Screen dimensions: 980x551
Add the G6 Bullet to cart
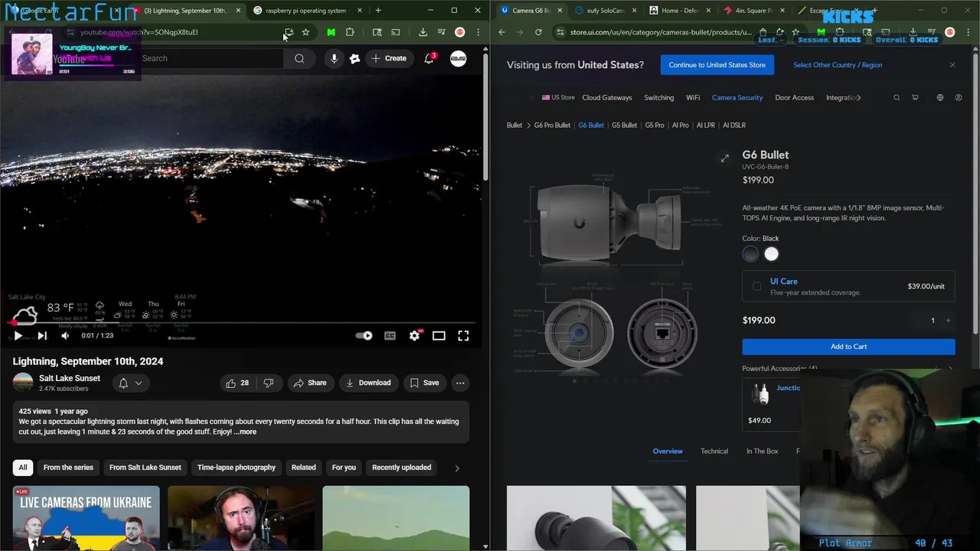coord(848,347)
